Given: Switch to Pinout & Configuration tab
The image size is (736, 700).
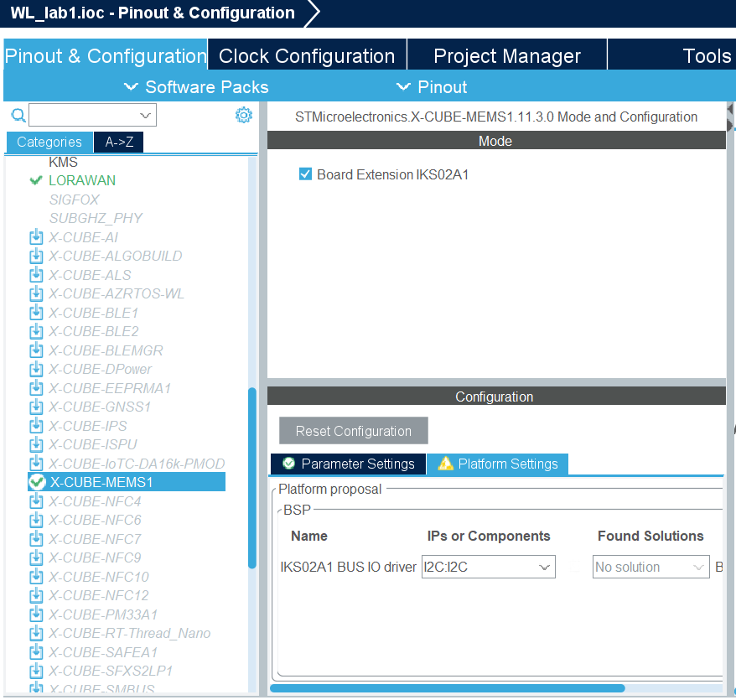Looking at the screenshot, I should 105,56.
